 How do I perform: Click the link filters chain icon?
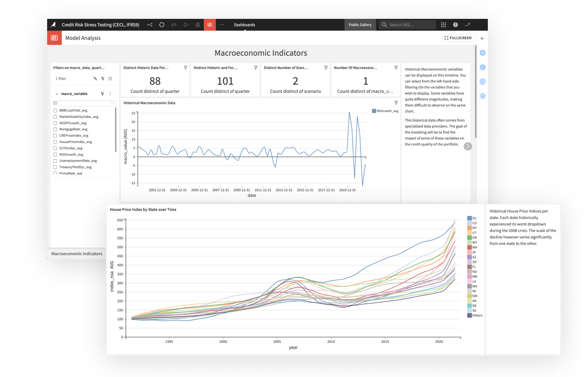coord(95,79)
